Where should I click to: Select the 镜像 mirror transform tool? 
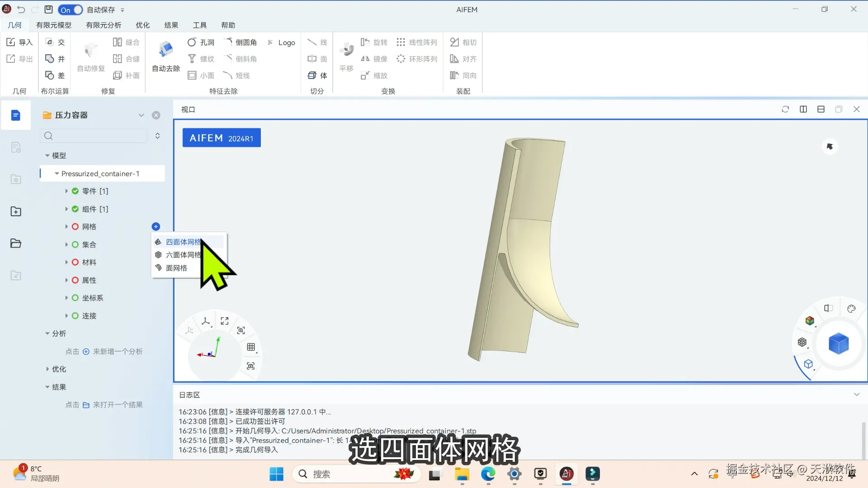tap(374, 59)
